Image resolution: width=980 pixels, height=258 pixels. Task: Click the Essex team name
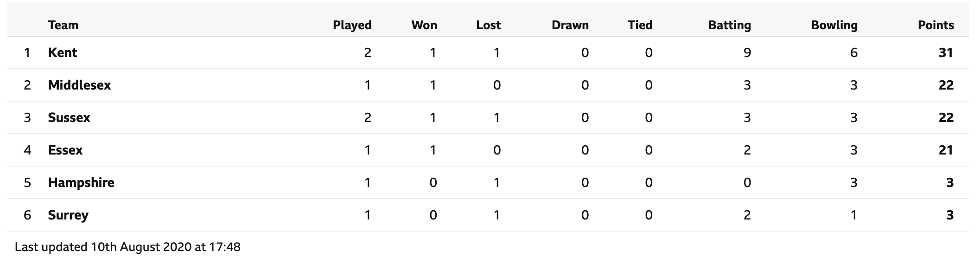[65, 150]
